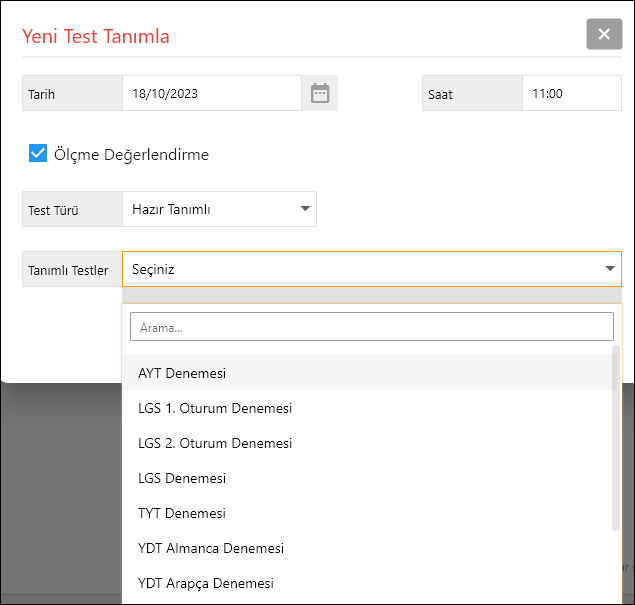The height and width of the screenshot is (605, 635).
Task: Click the Tarih date input field
Action: pos(211,93)
